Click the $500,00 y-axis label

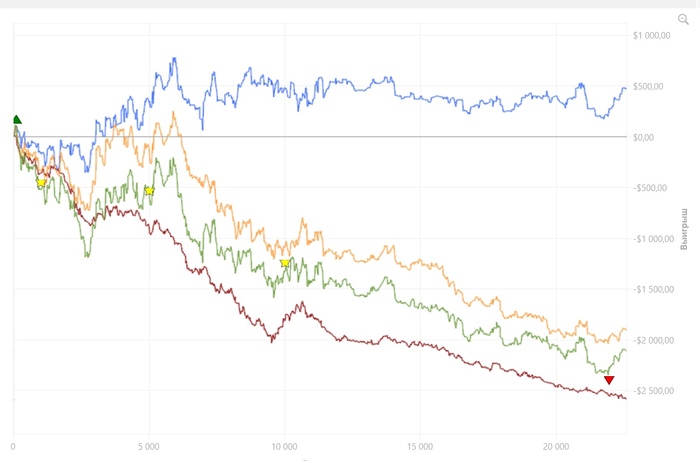648,87
